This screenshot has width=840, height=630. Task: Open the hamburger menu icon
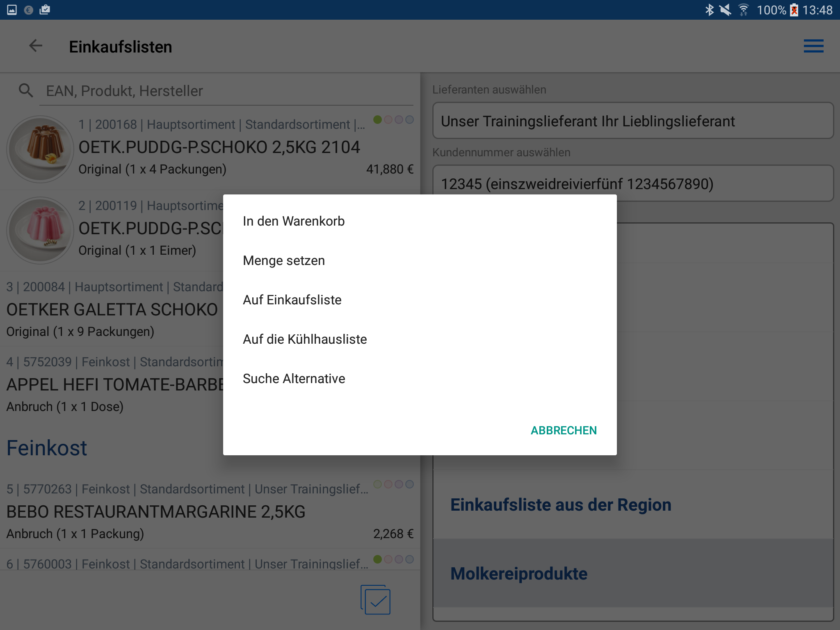(813, 46)
